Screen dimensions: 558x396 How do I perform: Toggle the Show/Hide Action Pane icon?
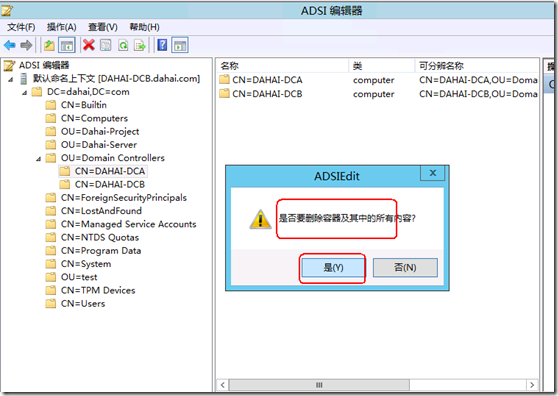pos(180,45)
